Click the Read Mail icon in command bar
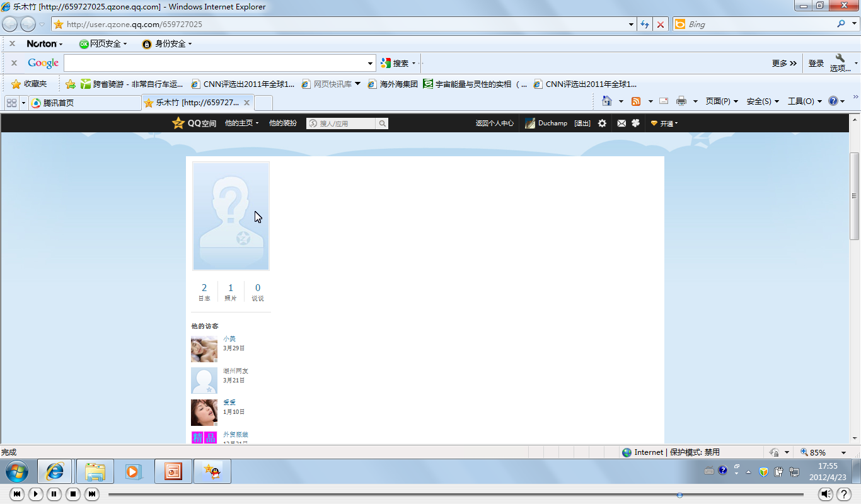Viewport: 861px width, 504px height. pos(664,101)
